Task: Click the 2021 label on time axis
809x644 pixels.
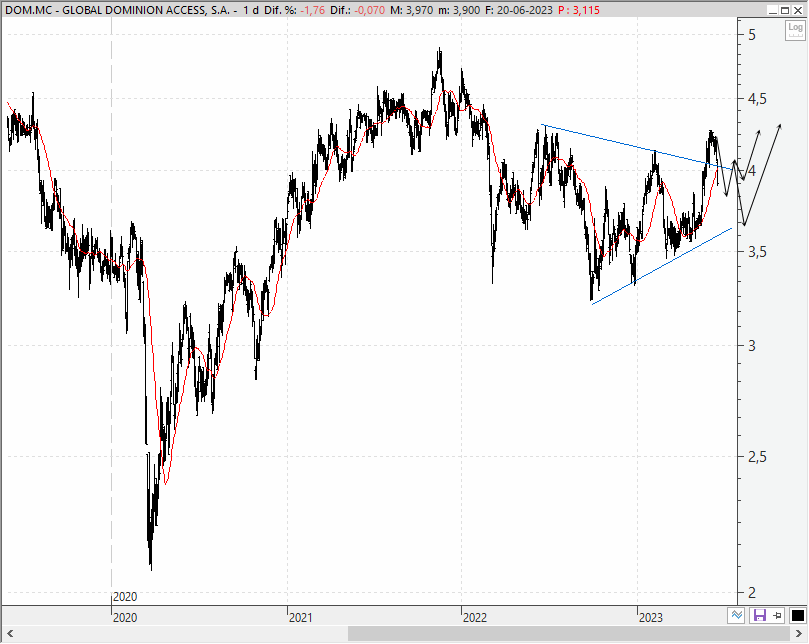Action: (300, 617)
